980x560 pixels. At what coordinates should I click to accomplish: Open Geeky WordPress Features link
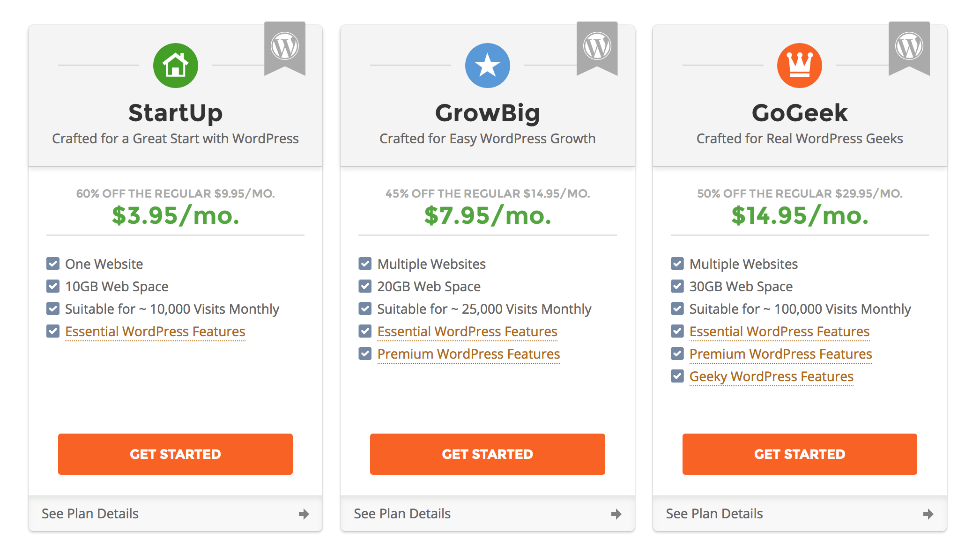tap(771, 376)
